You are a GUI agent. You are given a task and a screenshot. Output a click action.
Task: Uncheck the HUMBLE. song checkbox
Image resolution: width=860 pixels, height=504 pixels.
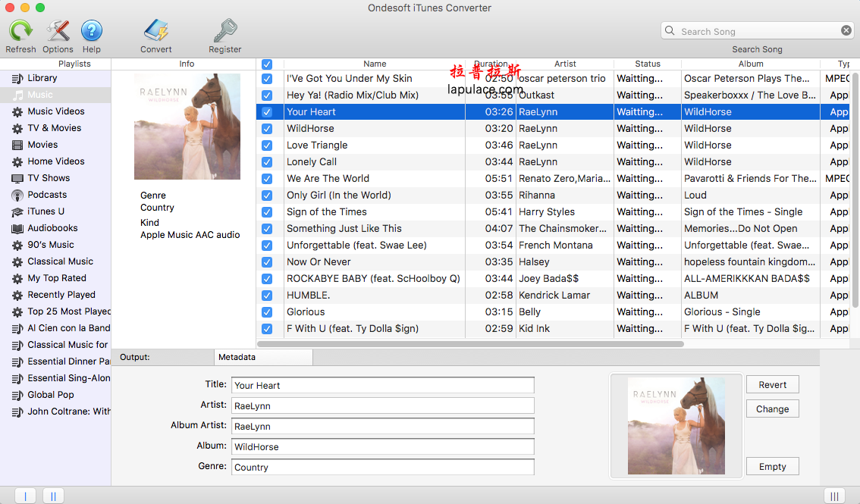pyautogui.click(x=267, y=296)
